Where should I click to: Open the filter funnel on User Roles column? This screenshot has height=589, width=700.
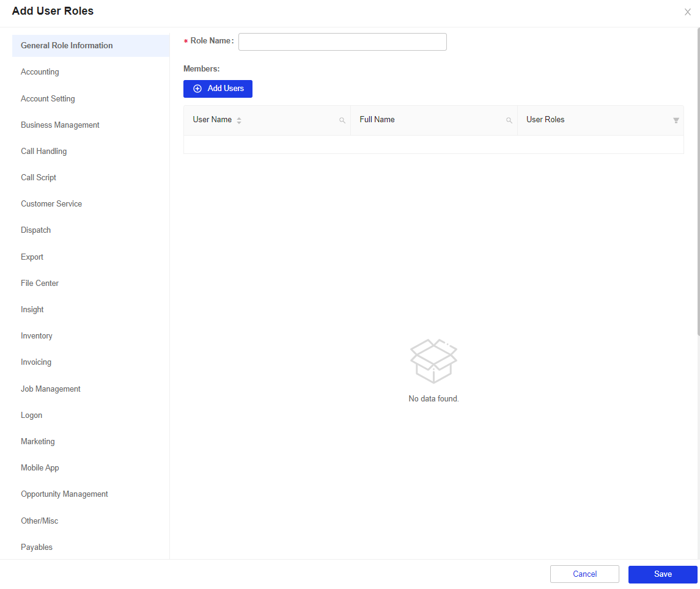[676, 120]
